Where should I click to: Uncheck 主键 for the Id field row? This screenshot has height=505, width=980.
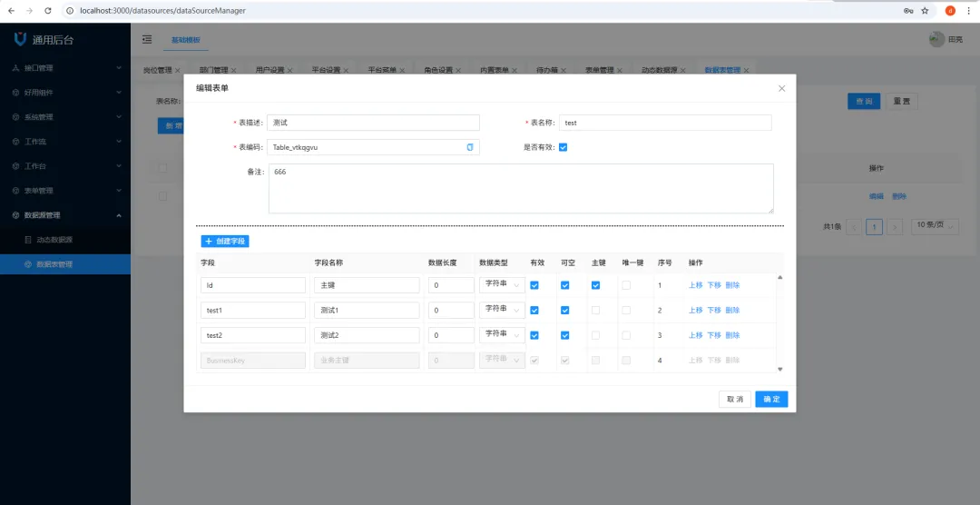595,285
